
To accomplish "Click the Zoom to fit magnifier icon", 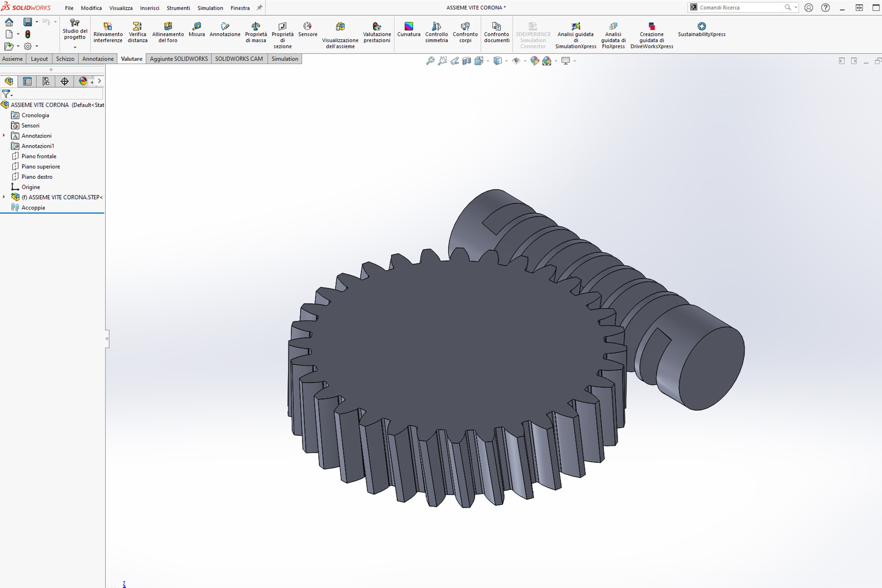I will coord(430,61).
